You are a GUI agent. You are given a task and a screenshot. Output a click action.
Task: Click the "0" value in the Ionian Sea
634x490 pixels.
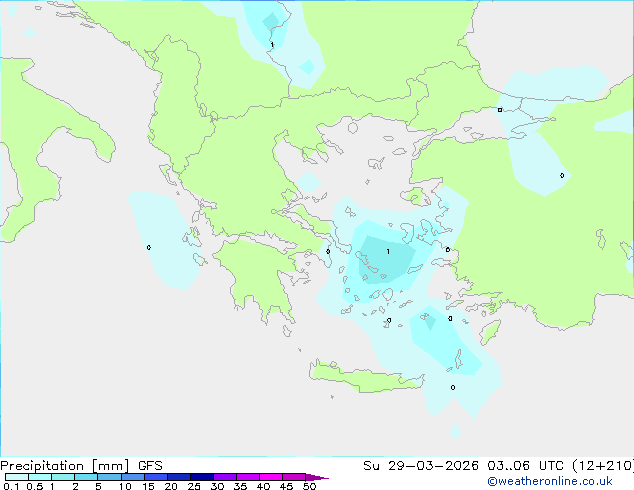[149, 247]
